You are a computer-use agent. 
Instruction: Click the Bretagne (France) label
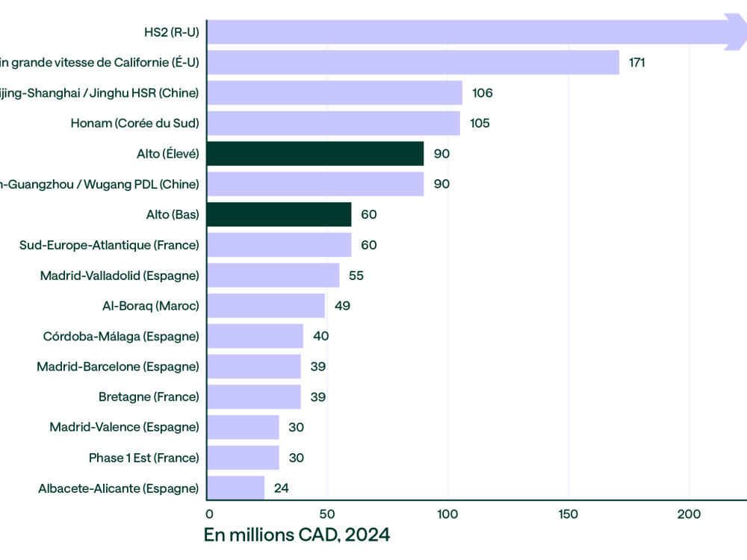(x=149, y=397)
